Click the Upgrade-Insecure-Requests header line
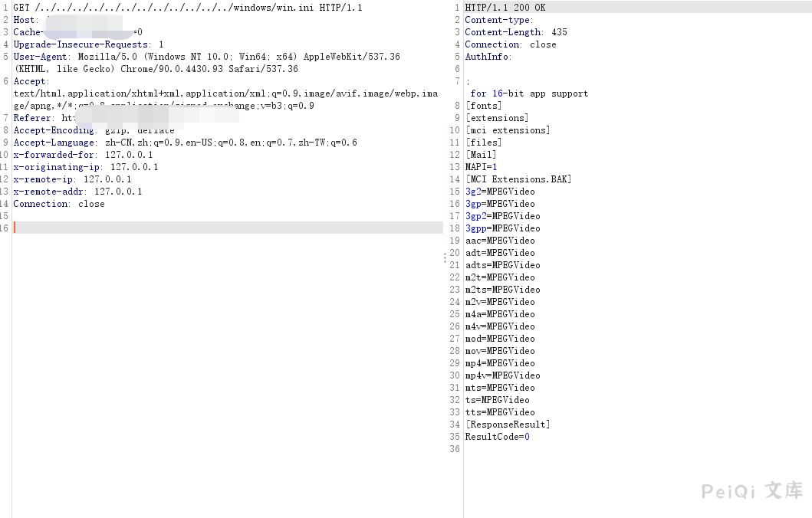Image resolution: width=812 pixels, height=518 pixels. [x=88, y=44]
